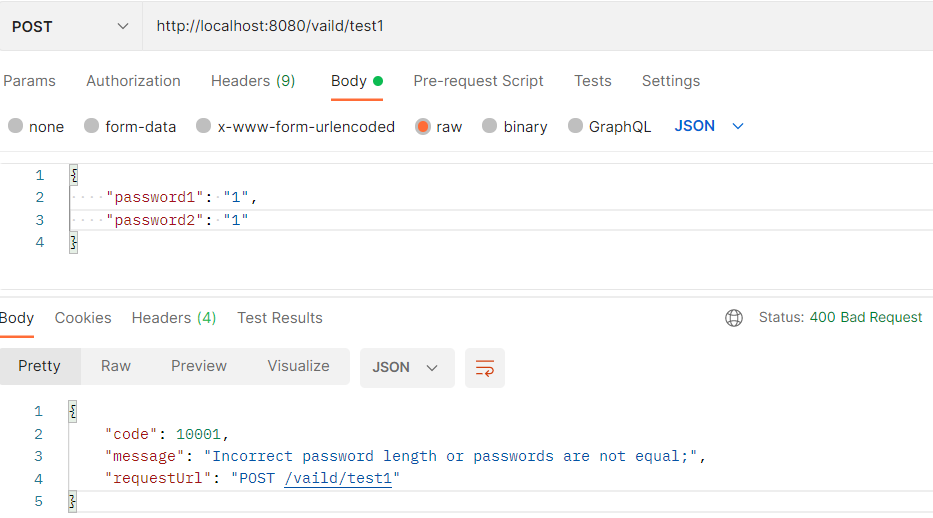
Task: Show the Visualize response view
Action: [298, 366]
